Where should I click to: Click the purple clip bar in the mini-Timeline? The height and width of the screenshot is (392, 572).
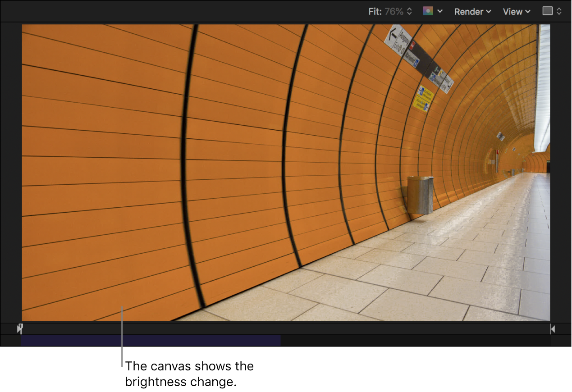pos(149,341)
